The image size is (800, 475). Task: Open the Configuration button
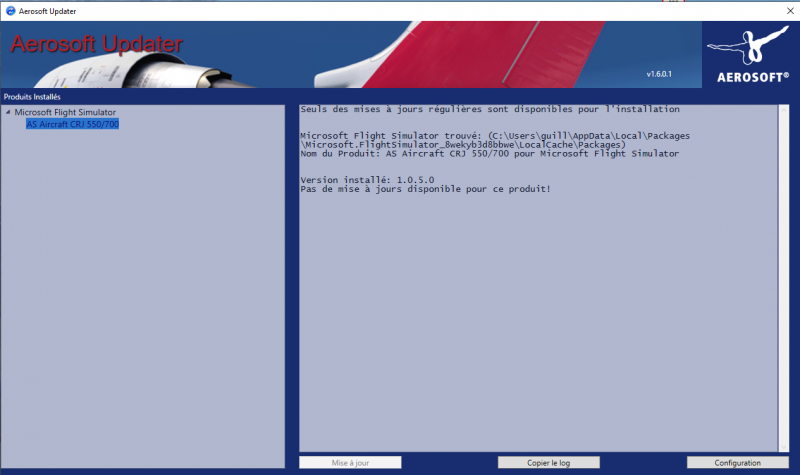click(737, 463)
